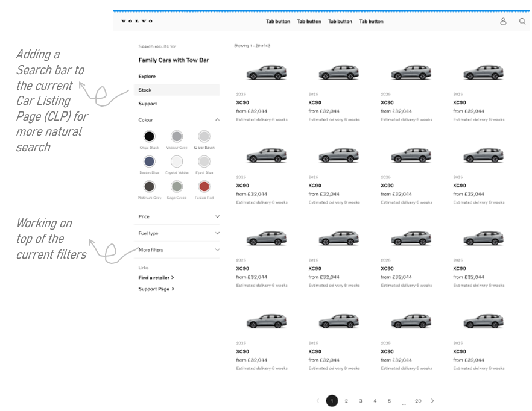Expand the Fuel type filter
The width and height of the screenshot is (532, 411).
pyautogui.click(x=177, y=233)
